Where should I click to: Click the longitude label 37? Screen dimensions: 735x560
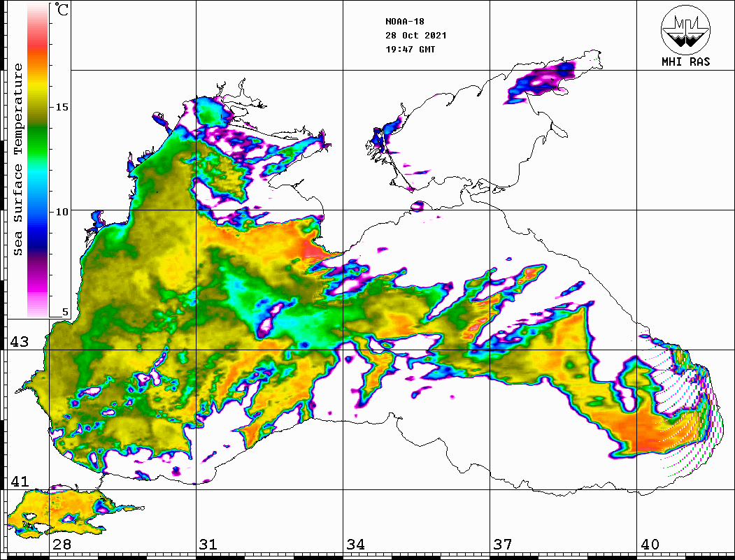503,544
